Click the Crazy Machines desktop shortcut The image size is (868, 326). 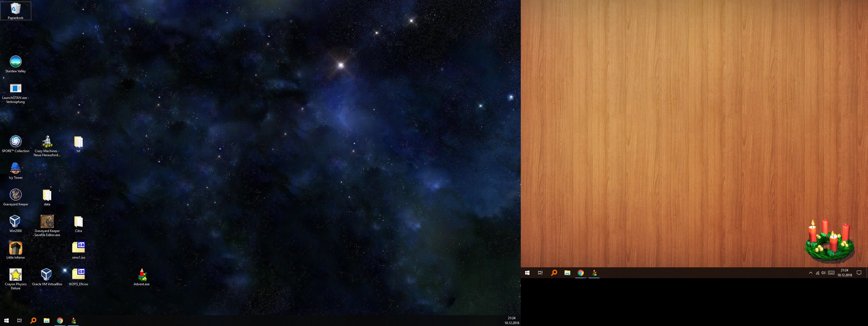click(x=47, y=142)
